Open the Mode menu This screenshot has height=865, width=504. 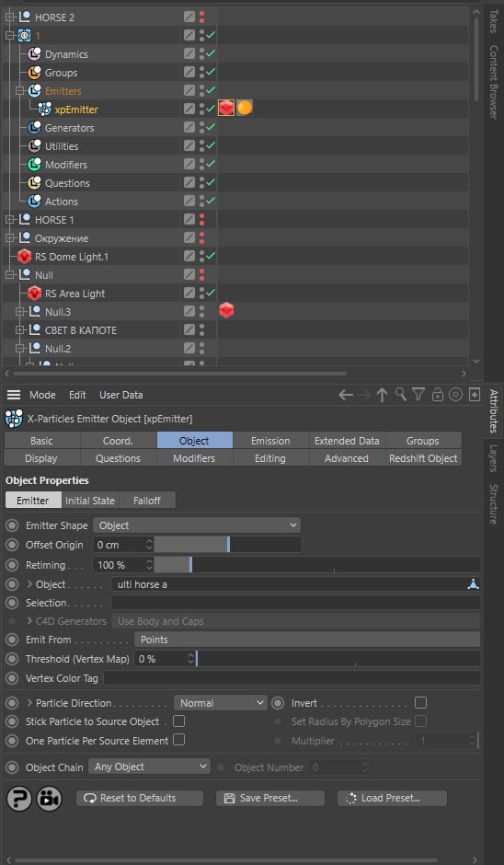[x=42, y=395]
